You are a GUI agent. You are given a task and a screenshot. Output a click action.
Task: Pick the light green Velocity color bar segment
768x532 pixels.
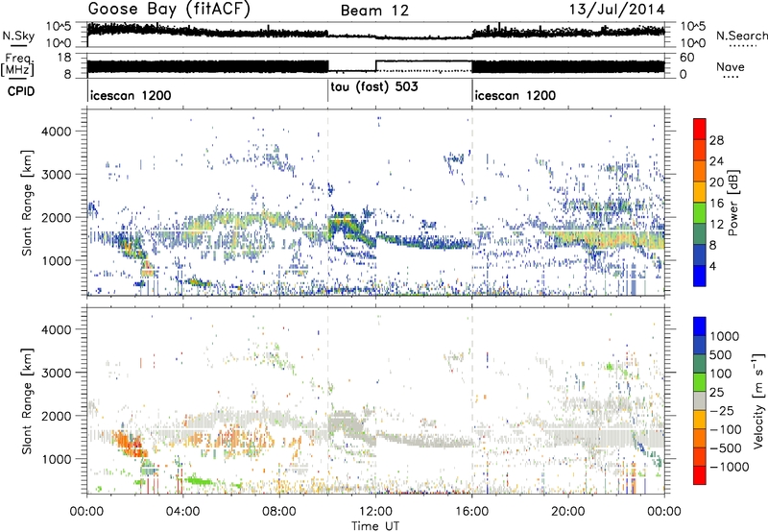point(700,382)
